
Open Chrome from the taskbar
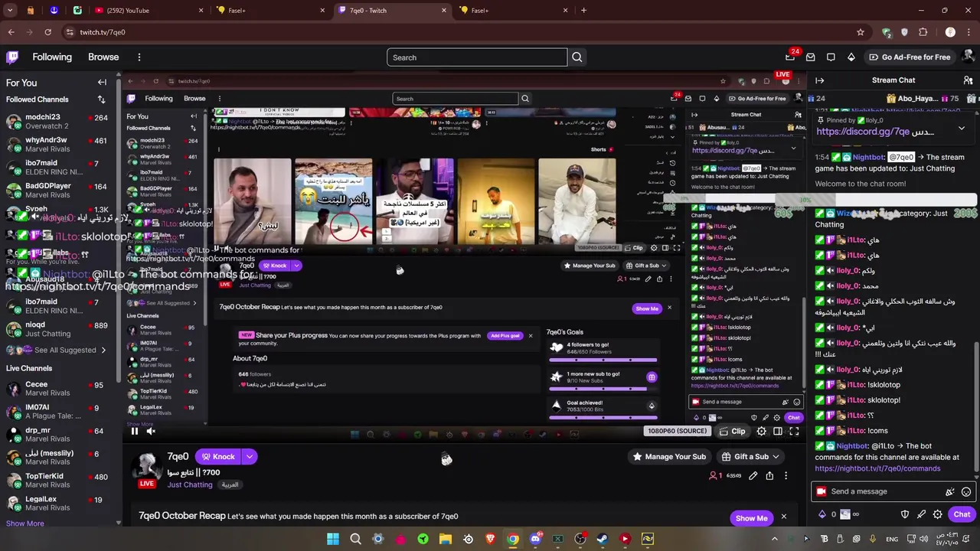[513, 539]
